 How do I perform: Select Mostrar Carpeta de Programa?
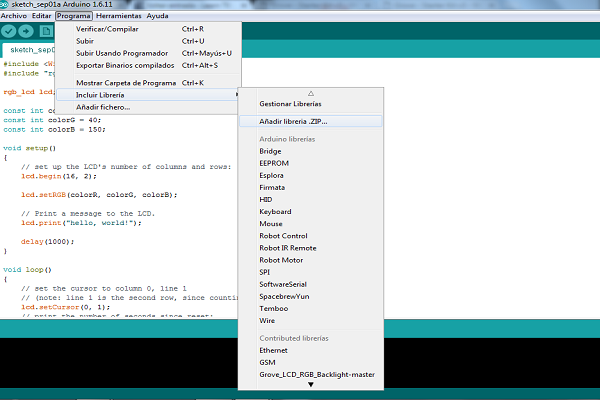[148, 83]
